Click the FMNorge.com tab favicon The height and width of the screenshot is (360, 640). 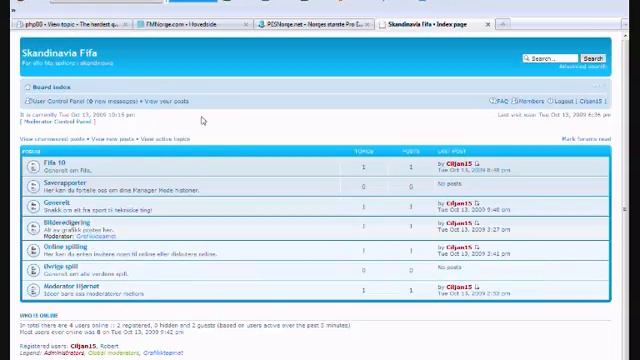pos(141,24)
